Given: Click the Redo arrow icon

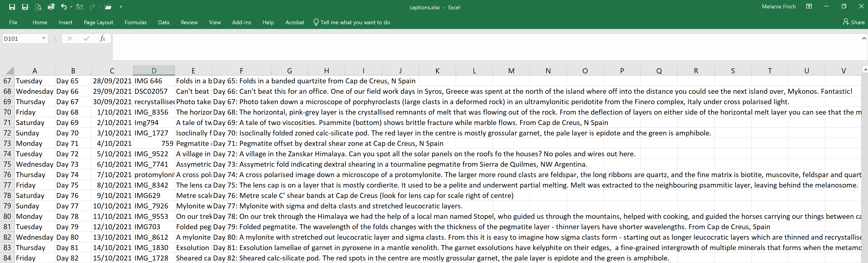Looking at the screenshot, I should point(92,7).
